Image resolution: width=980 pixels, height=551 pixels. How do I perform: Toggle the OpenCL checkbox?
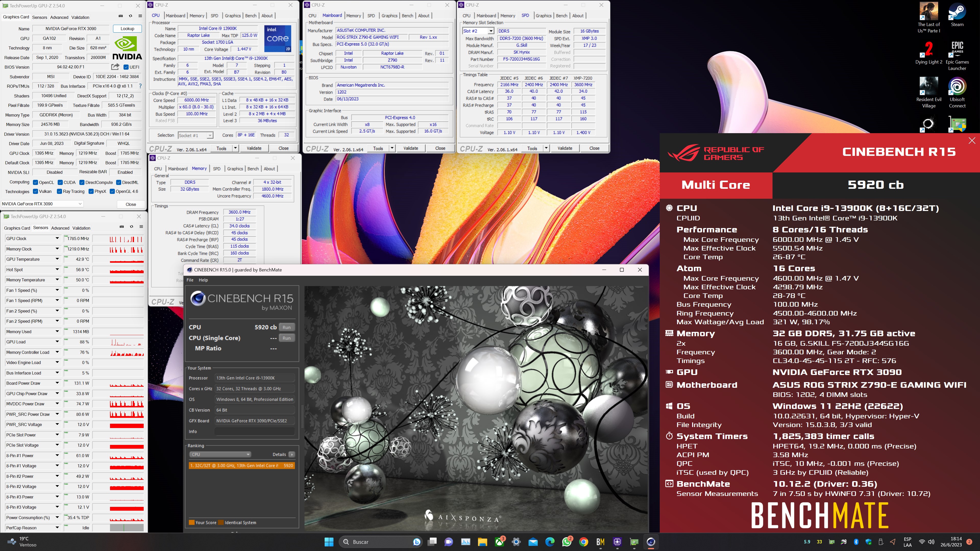pos(35,183)
